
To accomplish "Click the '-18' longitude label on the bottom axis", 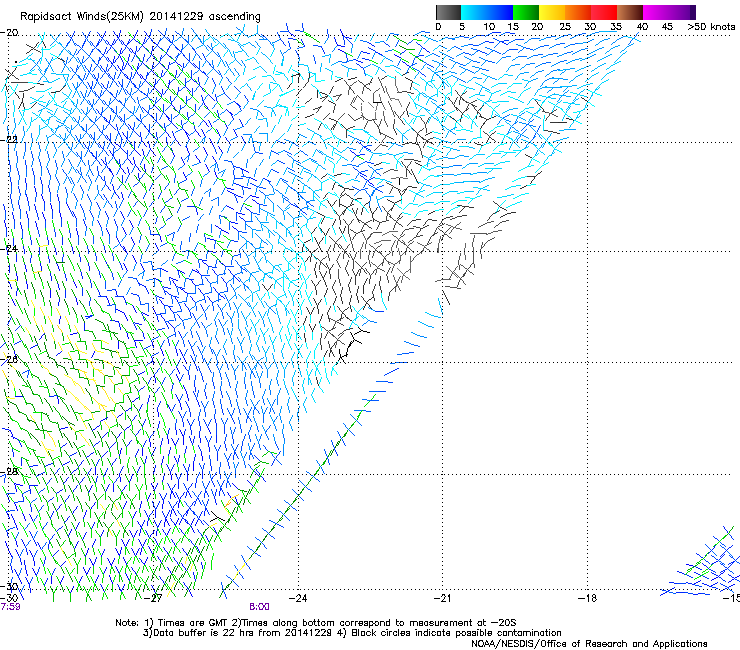I will coord(587,598).
